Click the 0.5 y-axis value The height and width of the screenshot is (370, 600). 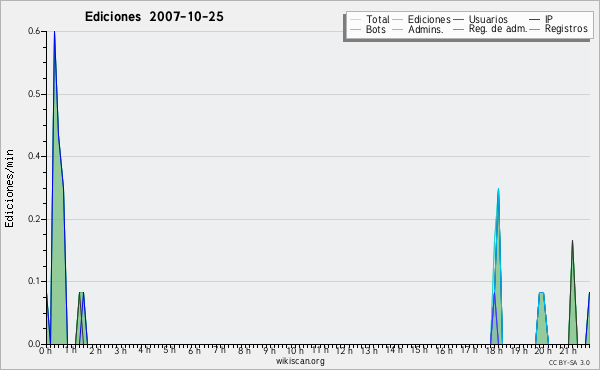coord(34,94)
